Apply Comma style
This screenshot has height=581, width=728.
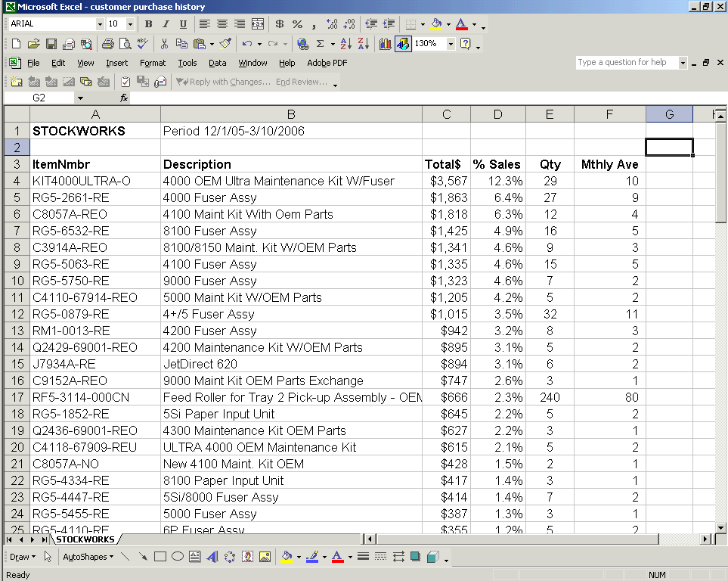click(x=314, y=24)
